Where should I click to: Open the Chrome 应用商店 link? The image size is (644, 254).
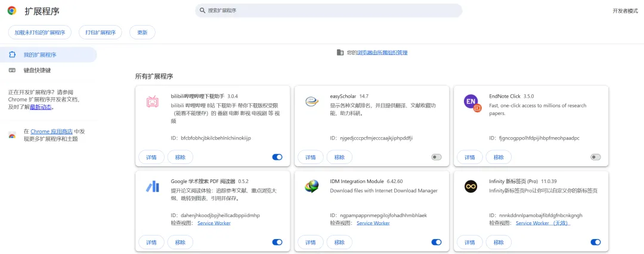point(51,132)
